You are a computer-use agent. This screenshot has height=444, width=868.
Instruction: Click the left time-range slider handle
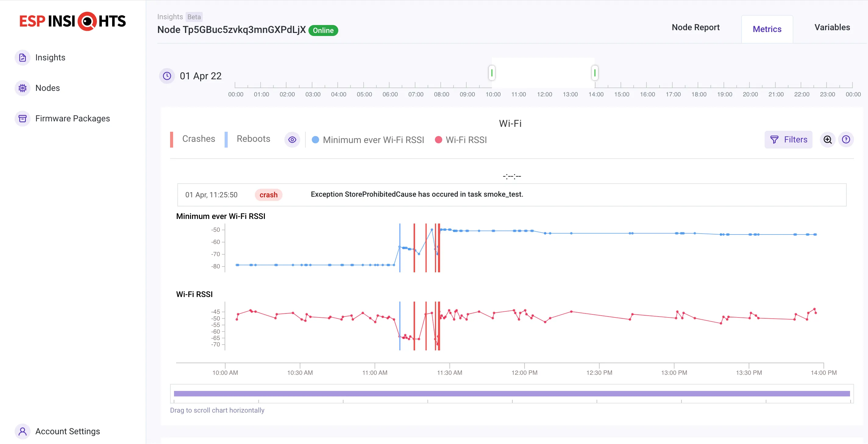coord(492,73)
